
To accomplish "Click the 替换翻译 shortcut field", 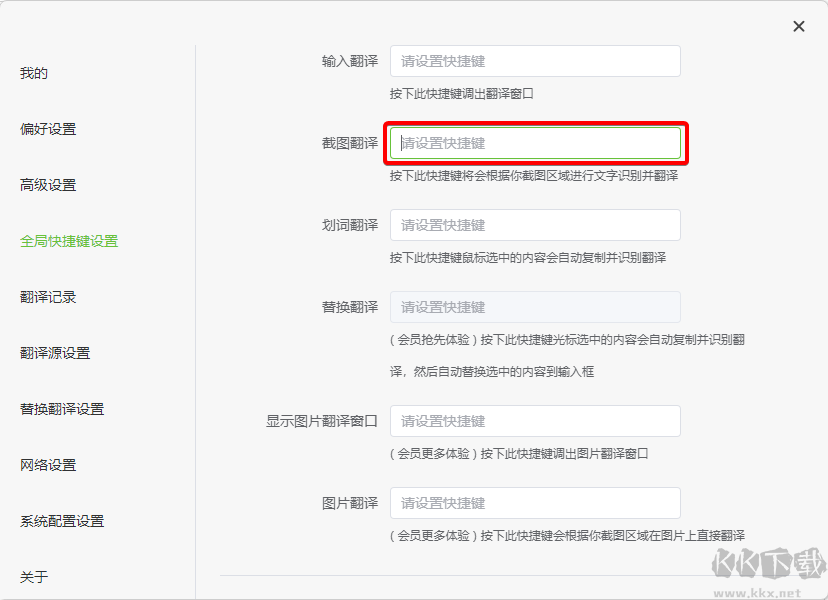I will point(535,307).
